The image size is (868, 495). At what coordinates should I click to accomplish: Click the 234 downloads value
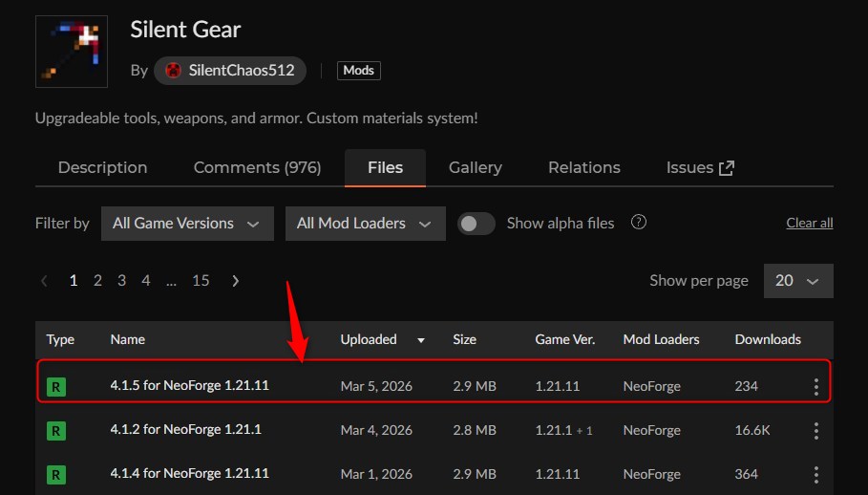[746, 386]
